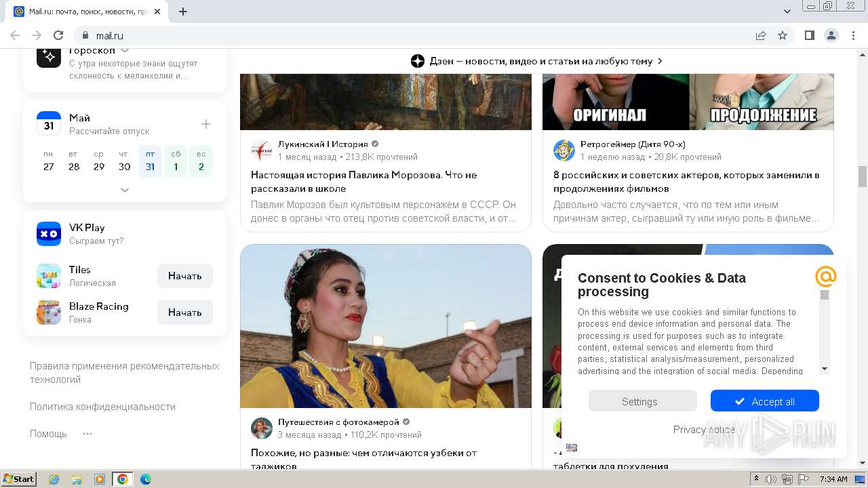Open Internet Explorer from taskbar
Screen dimensions: 868x488
[54, 479]
